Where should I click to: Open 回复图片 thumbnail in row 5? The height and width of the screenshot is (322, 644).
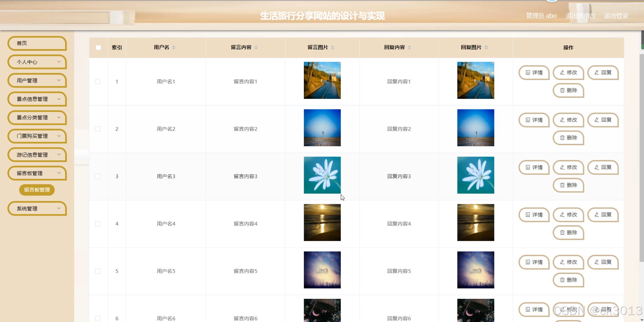476,270
